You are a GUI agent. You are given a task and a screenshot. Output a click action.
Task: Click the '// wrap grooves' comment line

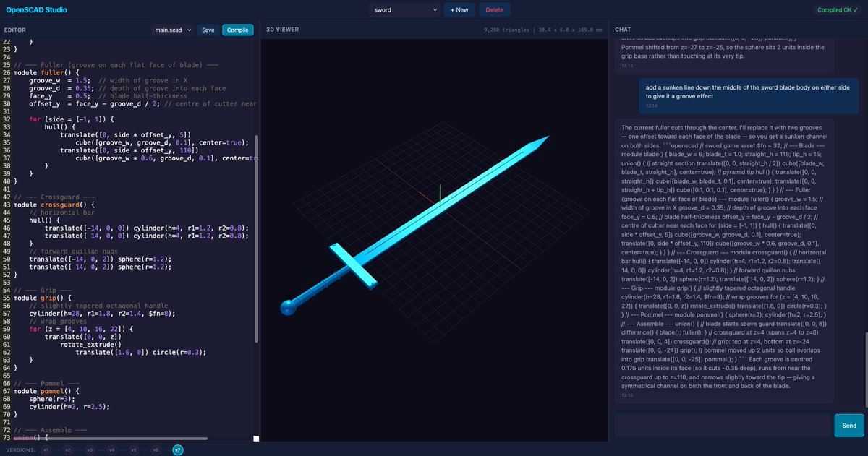click(56, 321)
